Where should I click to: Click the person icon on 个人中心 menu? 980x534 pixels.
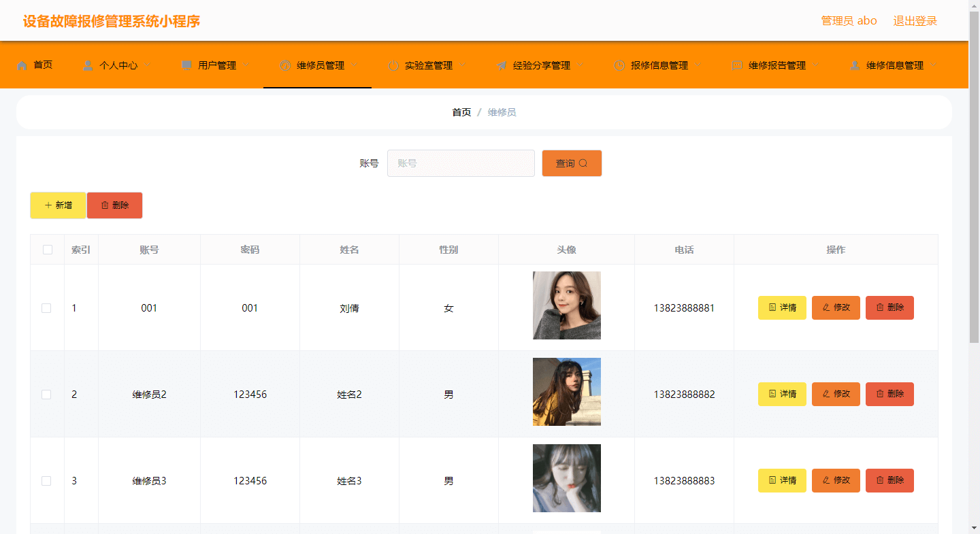pos(87,65)
